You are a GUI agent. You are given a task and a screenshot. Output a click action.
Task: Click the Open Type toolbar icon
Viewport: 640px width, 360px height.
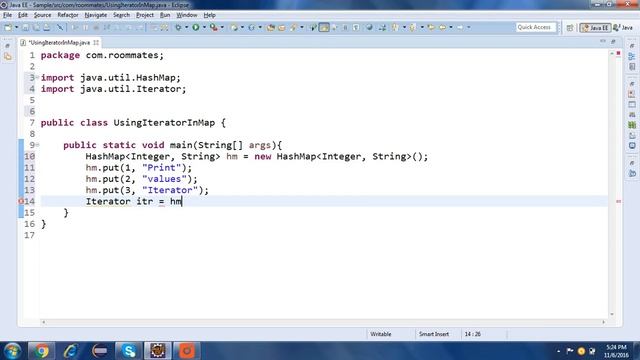[271, 27]
